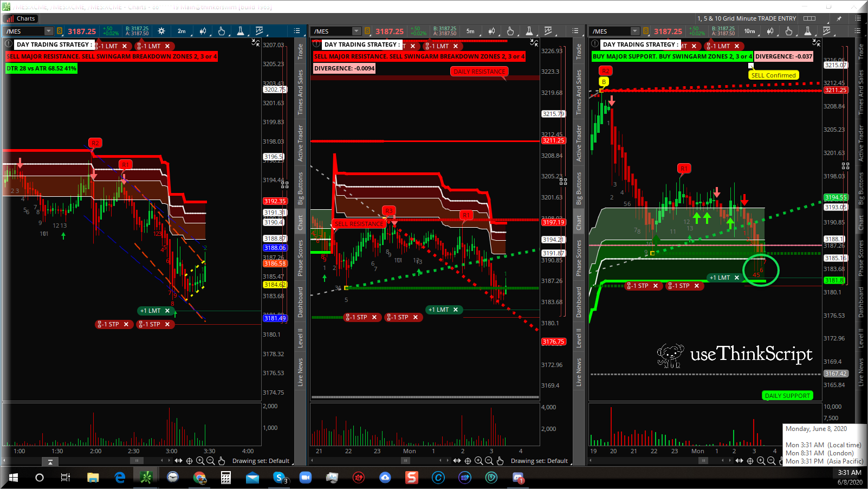The image size is (868, 489).
Task: Cancel first -1 STP order on right chart
Action: pyautogui.click(x=656, y=286)
